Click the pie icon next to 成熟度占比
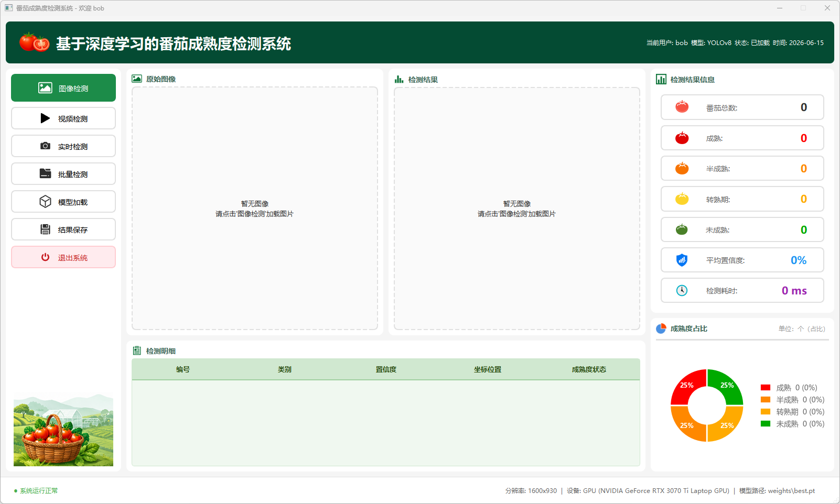The image size is (840, 504). coord(661,328)
